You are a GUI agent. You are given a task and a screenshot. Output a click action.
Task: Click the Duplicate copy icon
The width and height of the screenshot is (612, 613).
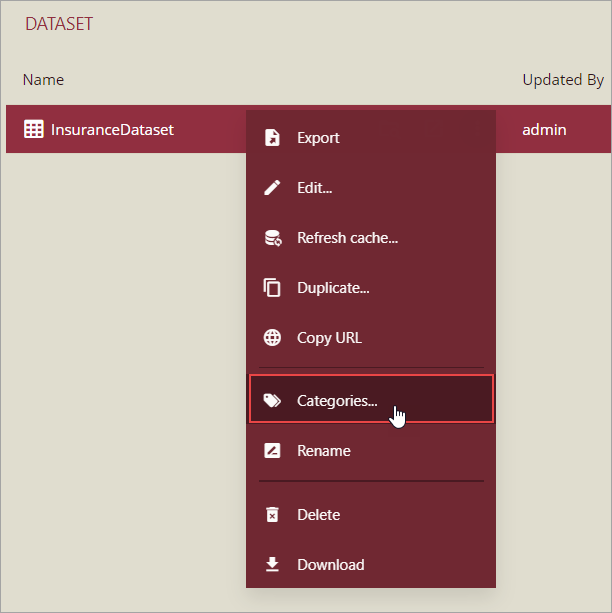(272, 288)
